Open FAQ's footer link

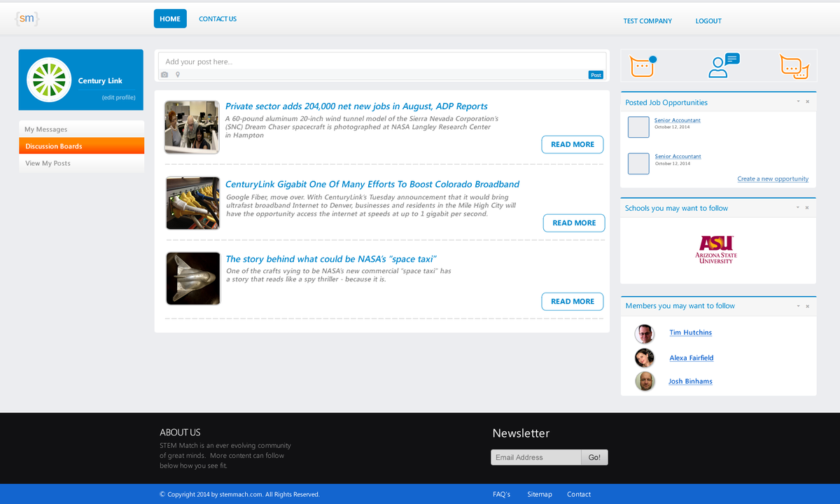coord(501,494)
